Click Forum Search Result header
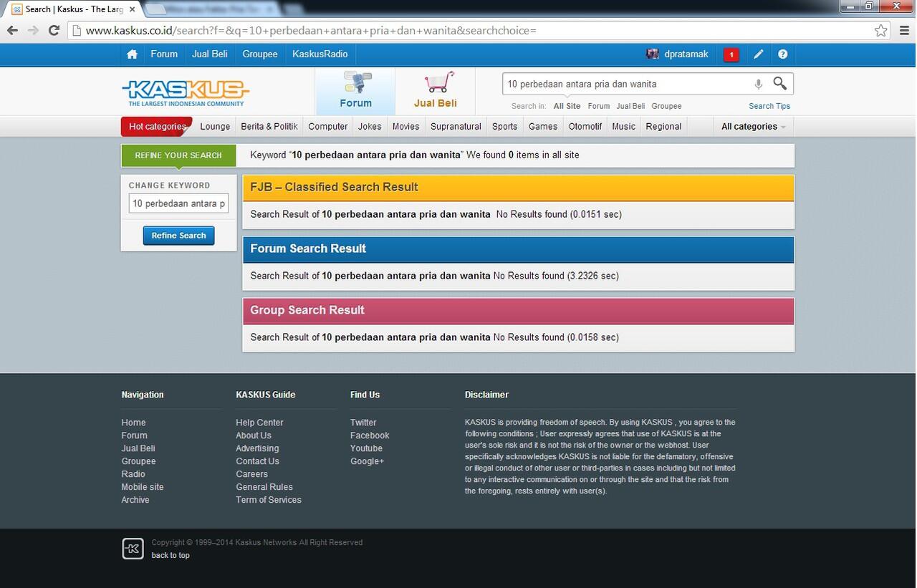 [x=518, y=249]
